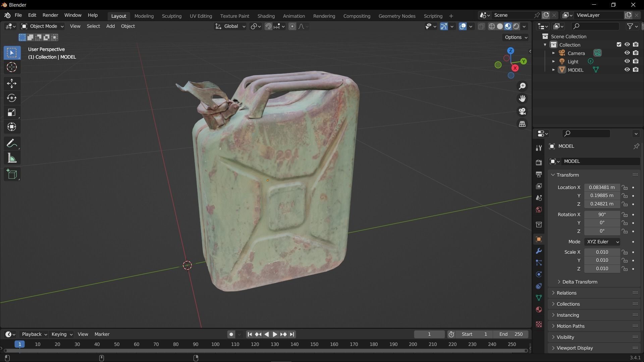
Task: Toggle camera view in viewport
Action: (x=522, y=111)
